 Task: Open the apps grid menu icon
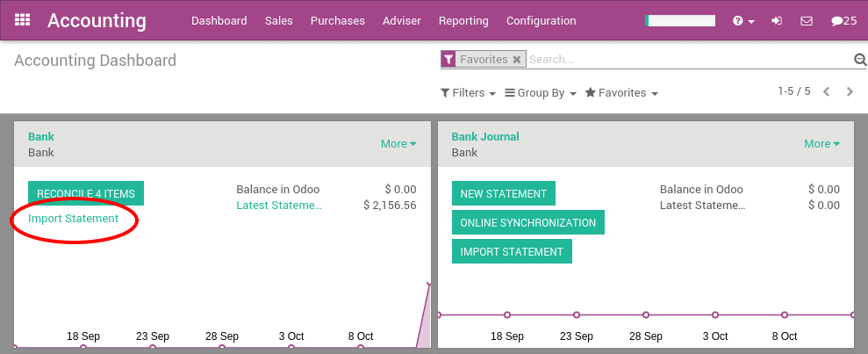[x=23, y=20]
